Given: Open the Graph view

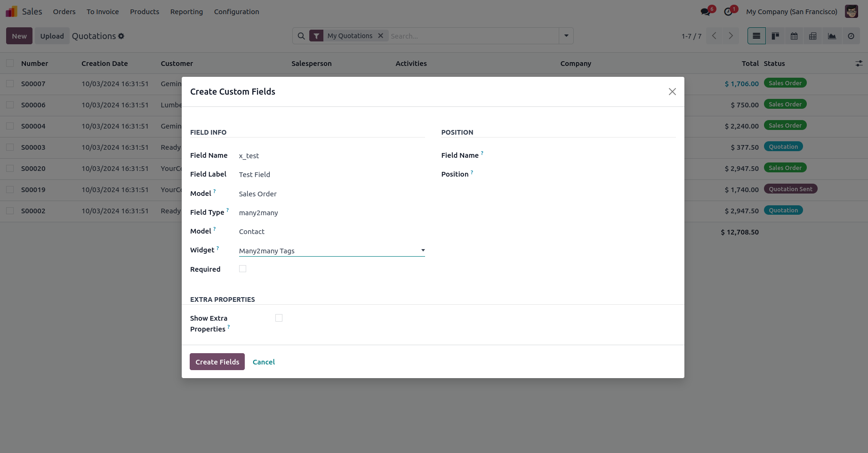Looking at the screenshot, I should (x=832, y=36).
